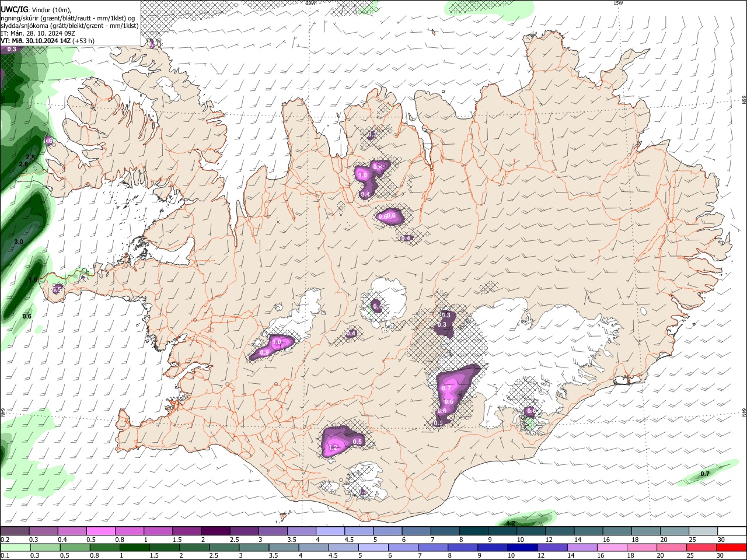Screen dimensions: 747x560
Task: Click the '0.2' tick label in the top legend row
Action: pos(5,540)
